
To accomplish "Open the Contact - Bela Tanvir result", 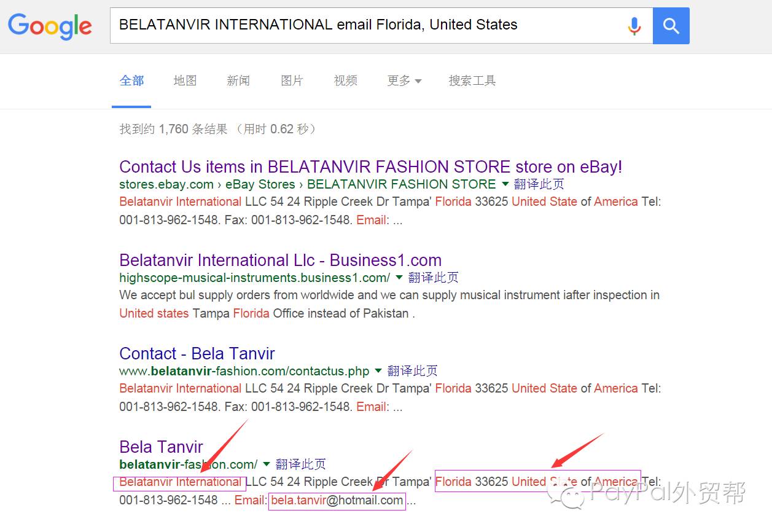I will 197,353.
